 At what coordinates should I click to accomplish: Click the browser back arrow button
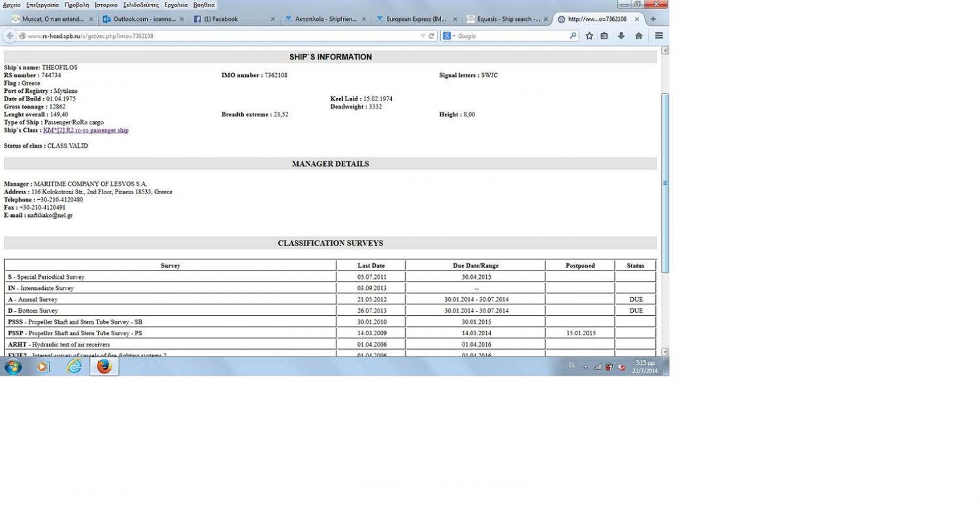click(10, 36)
